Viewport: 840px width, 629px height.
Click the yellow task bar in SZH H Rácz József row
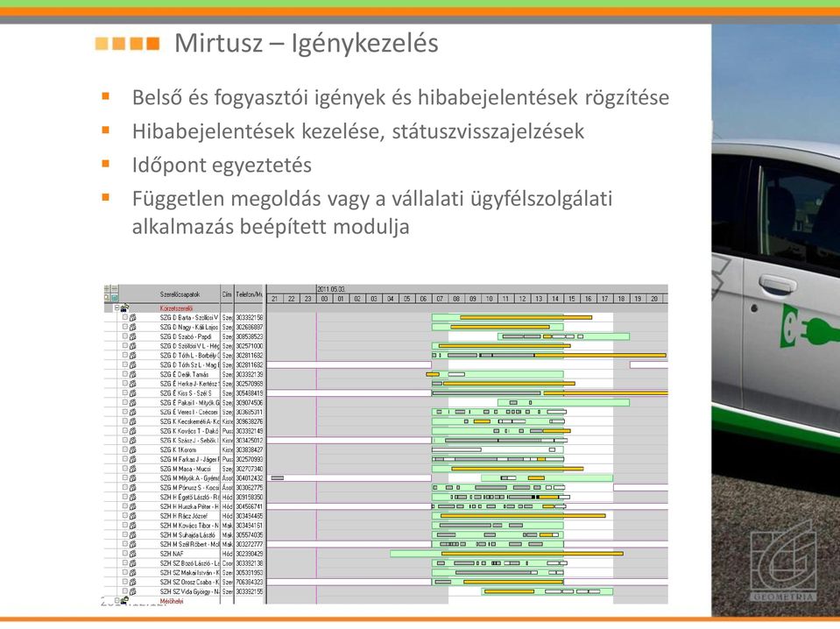click(523, 515)
